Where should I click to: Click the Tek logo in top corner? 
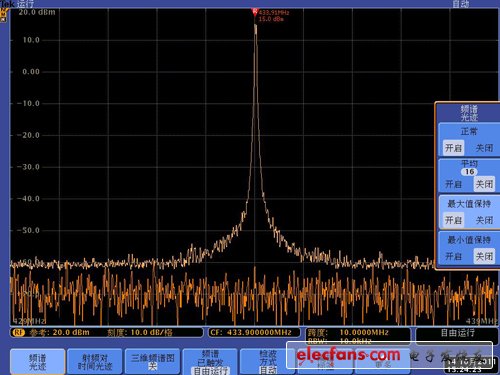point(7,4)
